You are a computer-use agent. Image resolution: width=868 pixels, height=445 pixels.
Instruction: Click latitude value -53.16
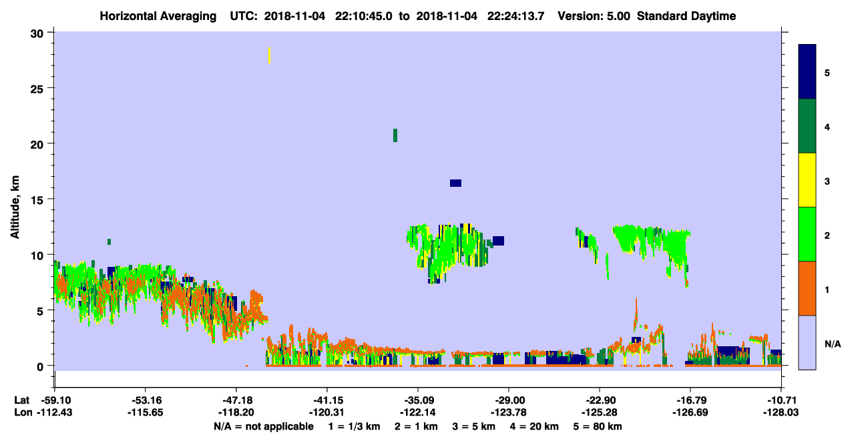click(145, 400)
